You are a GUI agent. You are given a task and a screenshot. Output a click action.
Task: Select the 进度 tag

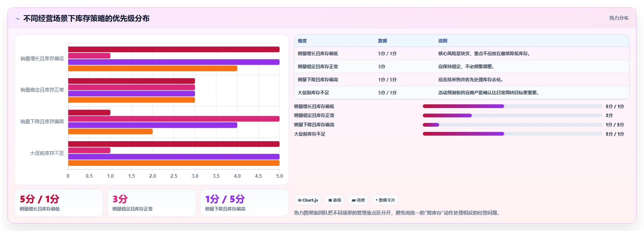point(358,200)
